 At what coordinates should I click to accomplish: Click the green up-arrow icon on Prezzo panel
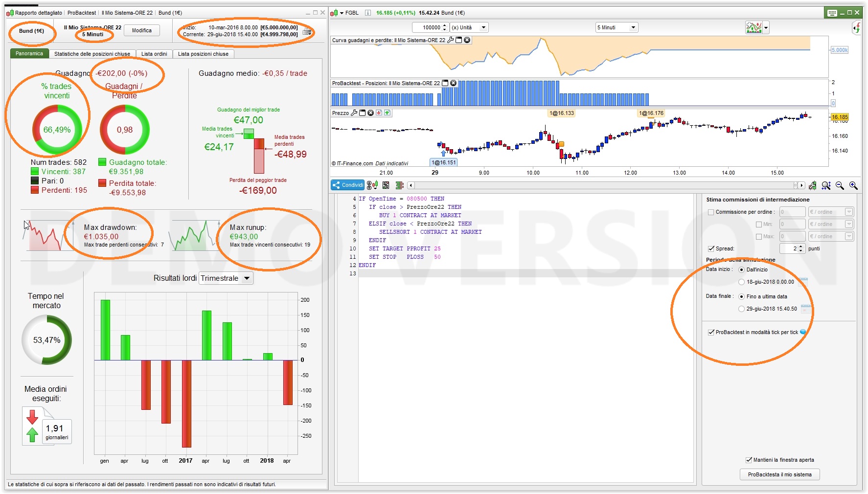click(x=388, y=113)
